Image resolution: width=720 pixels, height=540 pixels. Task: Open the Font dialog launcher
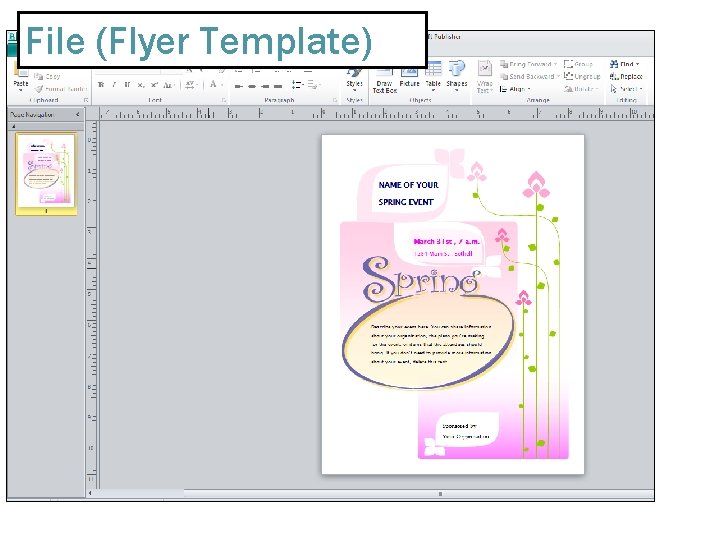[x=224, y=100]
